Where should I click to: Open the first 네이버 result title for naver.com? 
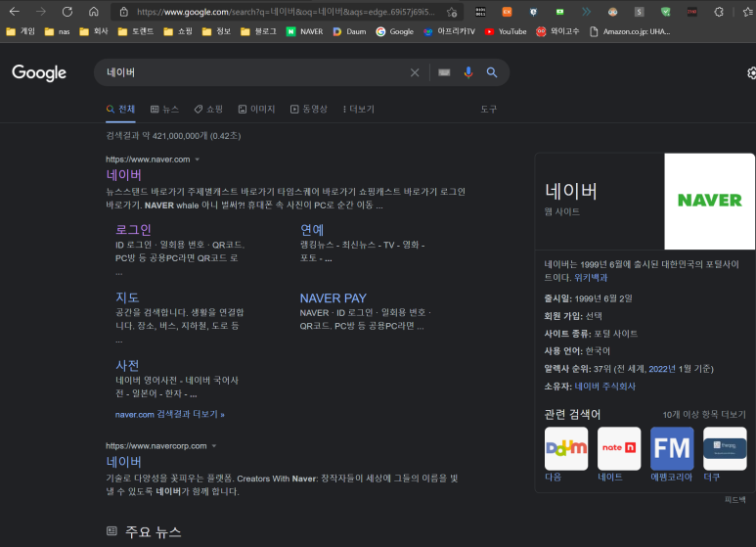coord(123,175)
